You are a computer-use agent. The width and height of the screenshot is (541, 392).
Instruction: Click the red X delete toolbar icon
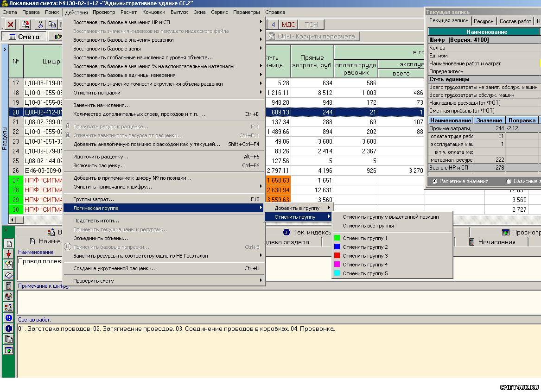(x=10, y=25)
